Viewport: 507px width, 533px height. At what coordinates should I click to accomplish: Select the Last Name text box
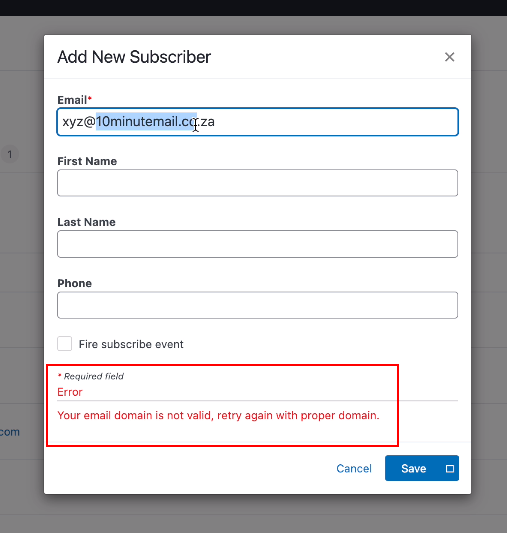click(258, 244)
